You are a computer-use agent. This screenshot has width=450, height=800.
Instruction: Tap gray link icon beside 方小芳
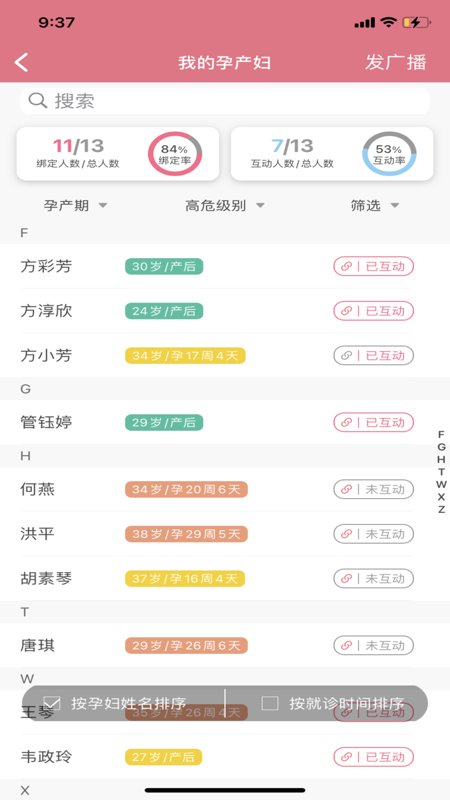tap(346, 356)
